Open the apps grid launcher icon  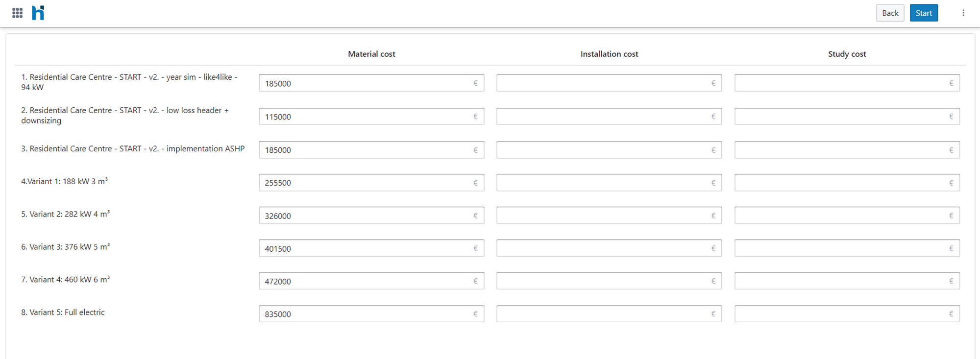(x=17, y=13)
